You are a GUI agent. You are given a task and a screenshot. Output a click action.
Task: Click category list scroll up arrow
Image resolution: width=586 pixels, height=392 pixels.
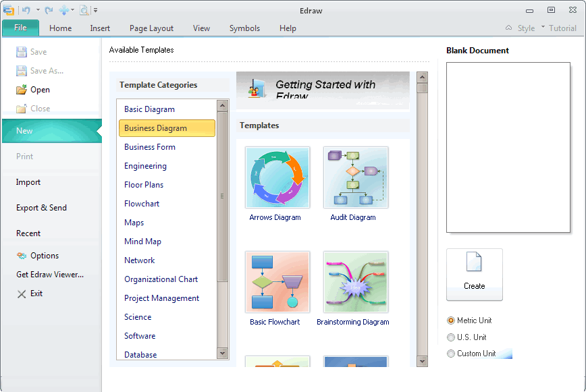222,106
